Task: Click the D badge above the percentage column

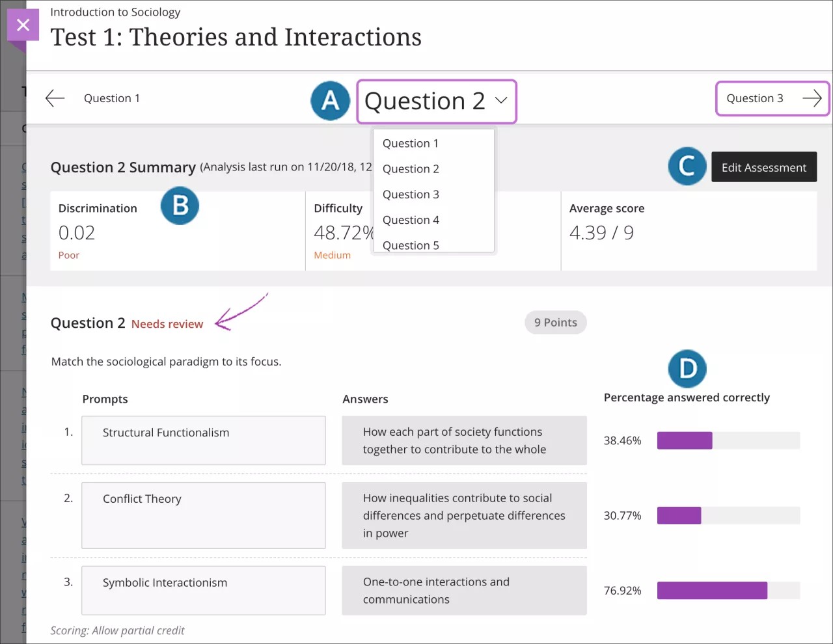Action: [687, 369]
